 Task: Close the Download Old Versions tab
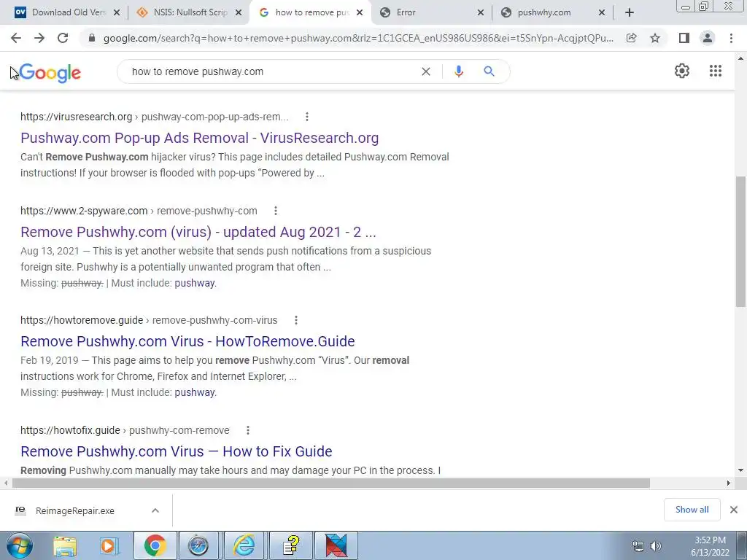pyautogui.click(x=116, y=13)
